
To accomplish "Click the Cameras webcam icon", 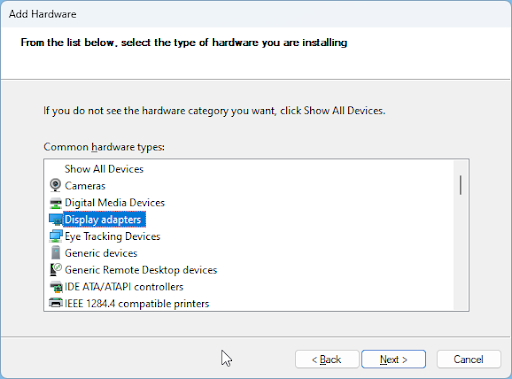I will [x=55, y=185].
